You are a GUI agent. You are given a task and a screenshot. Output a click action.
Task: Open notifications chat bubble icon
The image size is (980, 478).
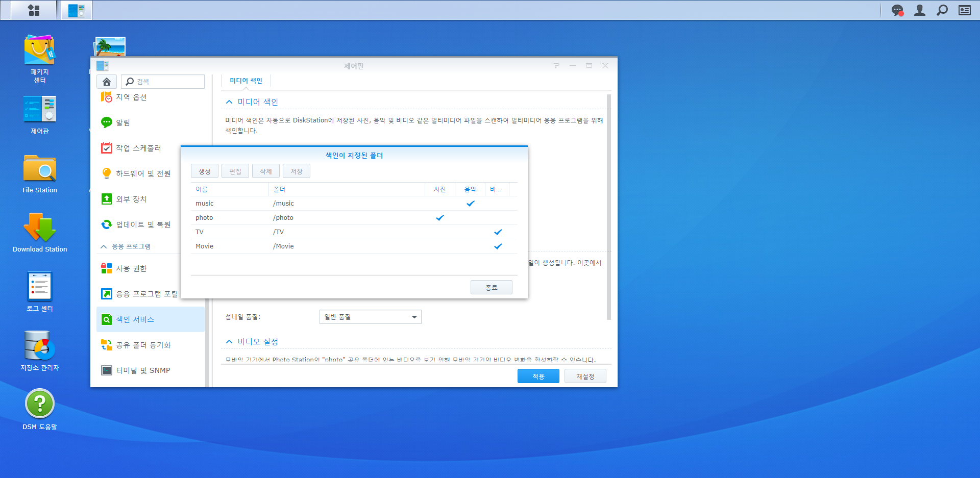(x=897, y=10)
